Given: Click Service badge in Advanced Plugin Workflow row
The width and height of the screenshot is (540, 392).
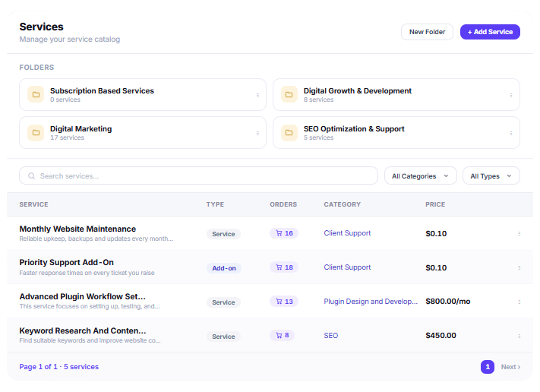Looking at the screenshot, I should [223, 302].
